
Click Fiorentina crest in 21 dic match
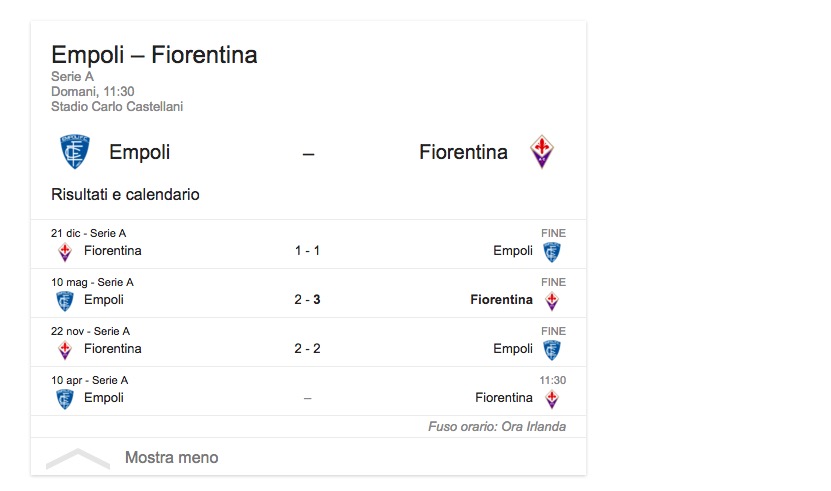point(65,251)
